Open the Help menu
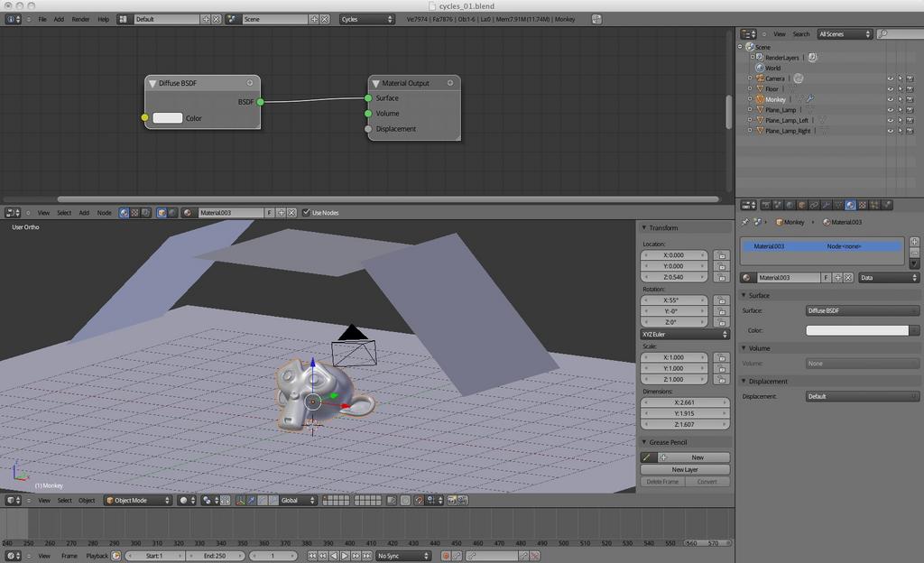 104,20
